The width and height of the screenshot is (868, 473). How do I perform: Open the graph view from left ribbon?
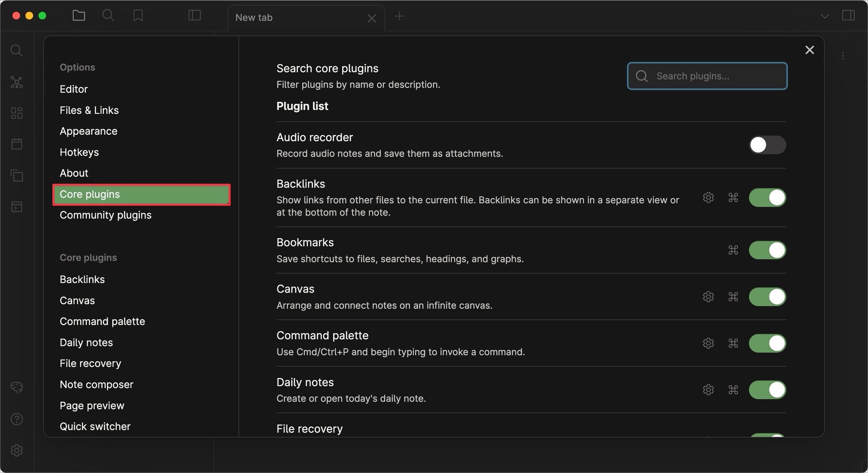click(16, 82)
